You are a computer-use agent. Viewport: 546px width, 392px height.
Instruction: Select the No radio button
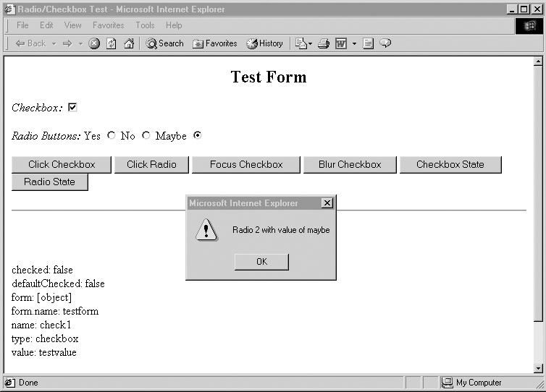(x=146, y=135)
